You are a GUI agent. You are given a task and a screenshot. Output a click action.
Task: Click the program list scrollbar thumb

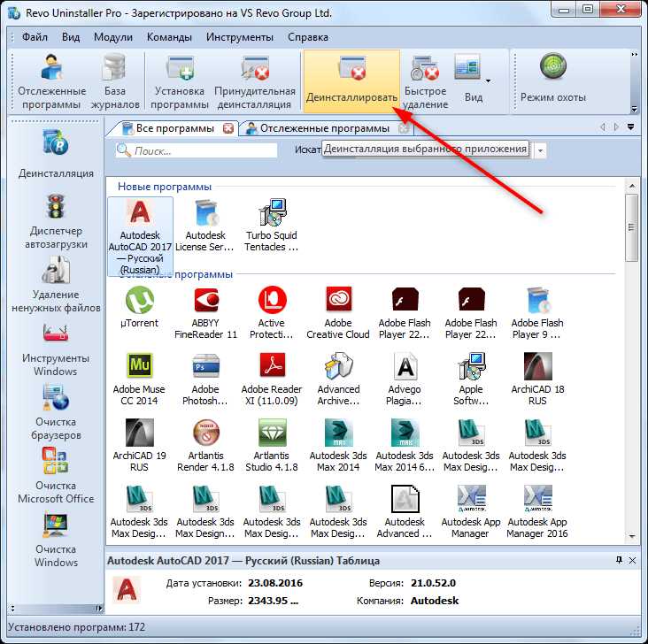(631, 227)
